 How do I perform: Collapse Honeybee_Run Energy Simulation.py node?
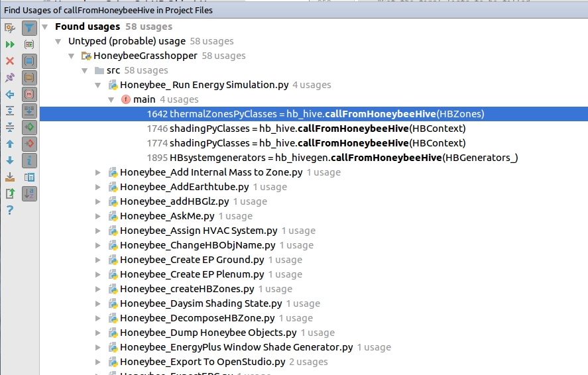coord(98,85)
